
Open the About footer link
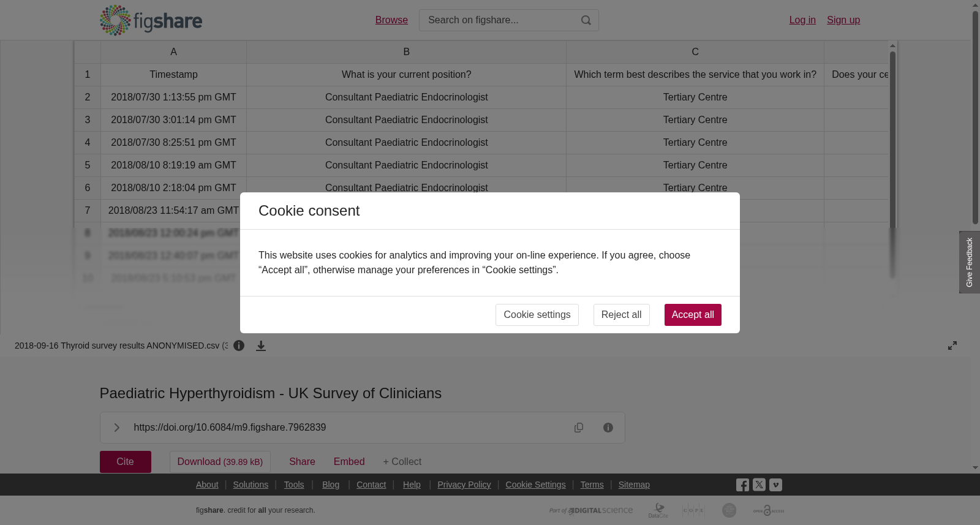(207, 485)
